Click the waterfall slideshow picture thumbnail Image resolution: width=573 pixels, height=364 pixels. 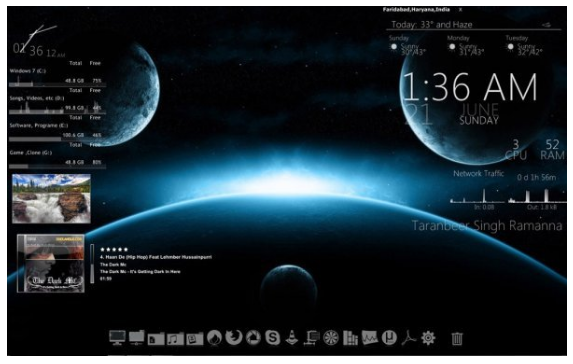(x=51, y=199)
